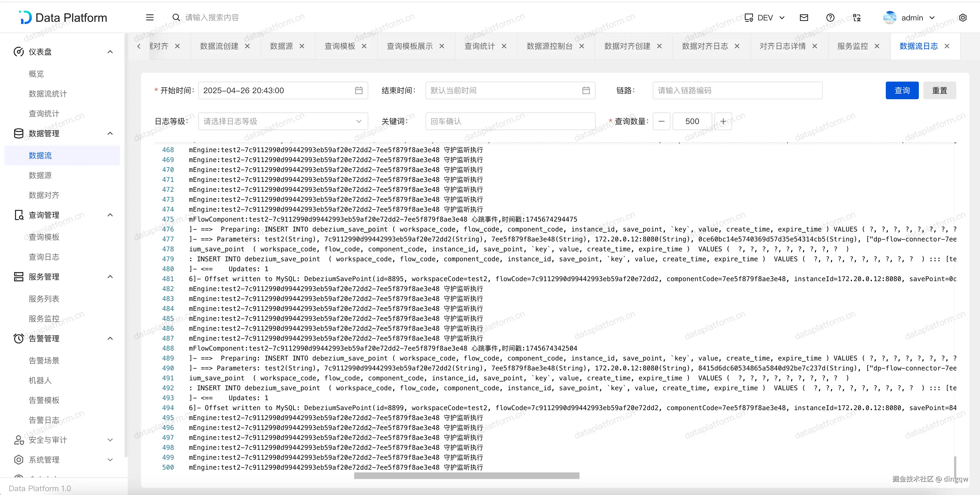
Task: Open calendar picker for end time
Action: [586, 90]
